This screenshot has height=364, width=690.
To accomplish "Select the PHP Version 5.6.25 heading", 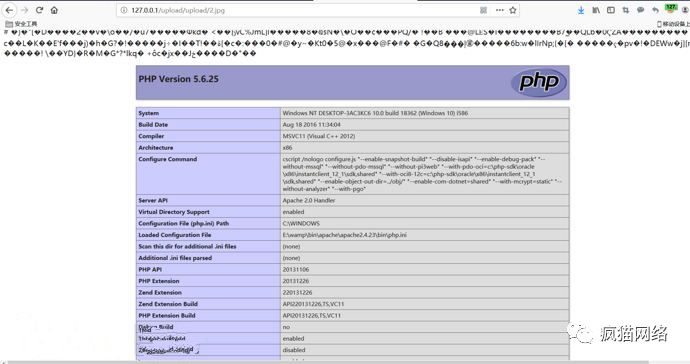I will [x=179, y=79].
